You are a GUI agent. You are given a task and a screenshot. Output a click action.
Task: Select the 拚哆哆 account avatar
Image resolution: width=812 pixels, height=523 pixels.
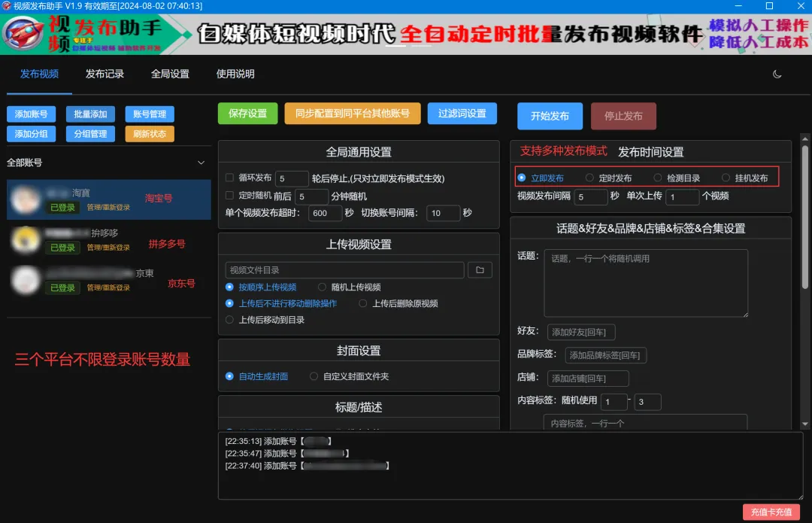[x=26, y=240]
